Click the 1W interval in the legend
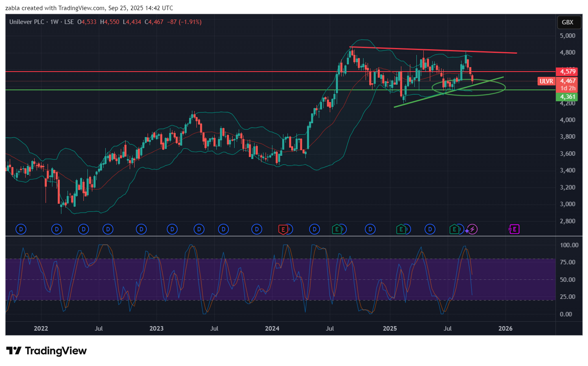The image size is (588, 366). (x=54, y=22)
